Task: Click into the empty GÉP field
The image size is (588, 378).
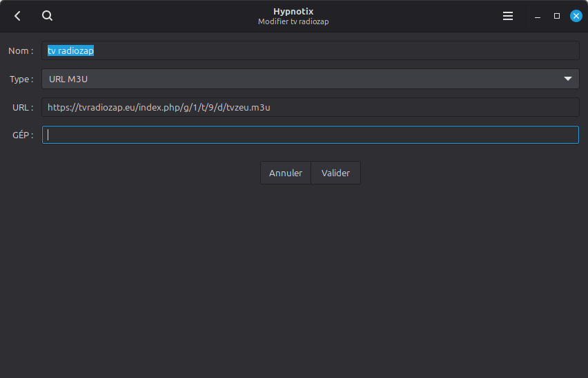Action: click(311, 135)
